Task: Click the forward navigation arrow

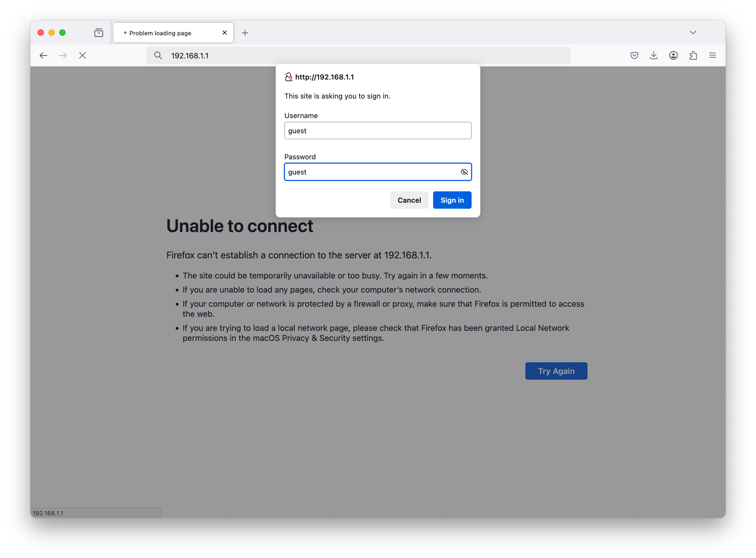Action: click(x=63, y=55)
